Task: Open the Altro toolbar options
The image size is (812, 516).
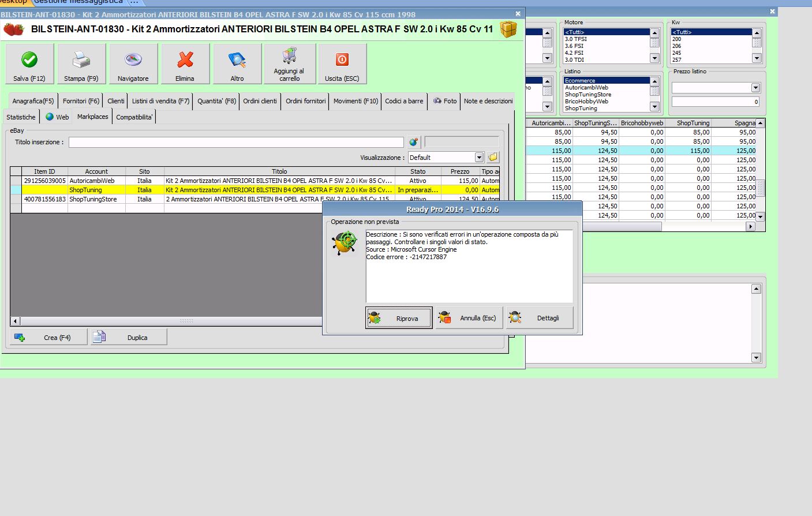Action: 237,64
